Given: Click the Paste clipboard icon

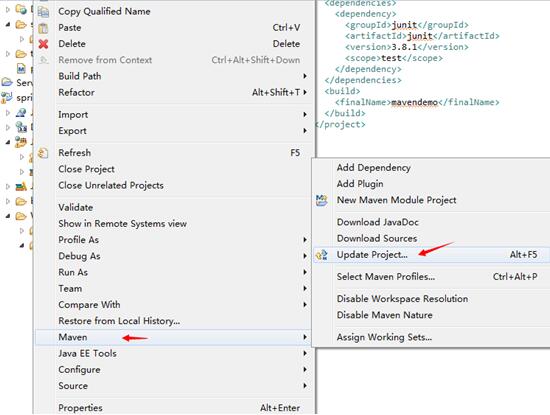Looking at the screenshot, I should 43,28.
